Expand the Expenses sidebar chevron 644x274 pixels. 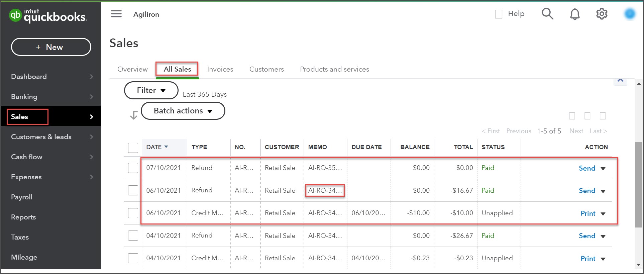point(92,177)
